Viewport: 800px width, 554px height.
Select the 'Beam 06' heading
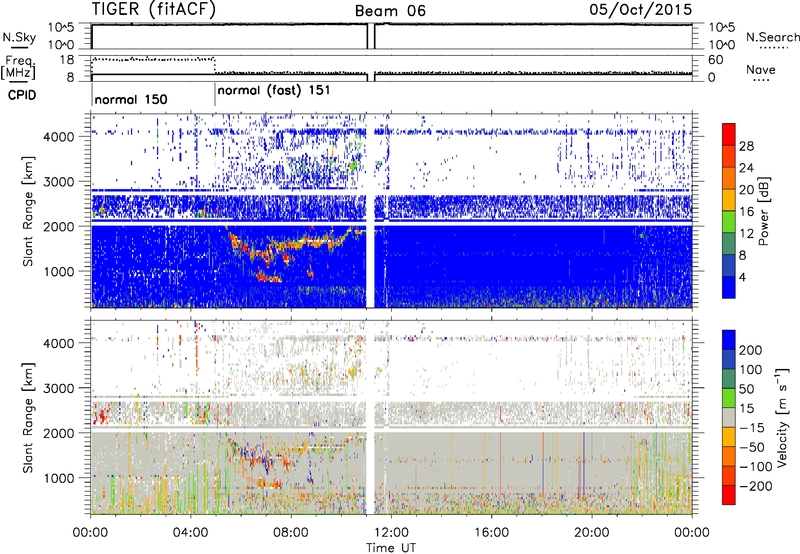pyautogui.click(x=390, y=11)
